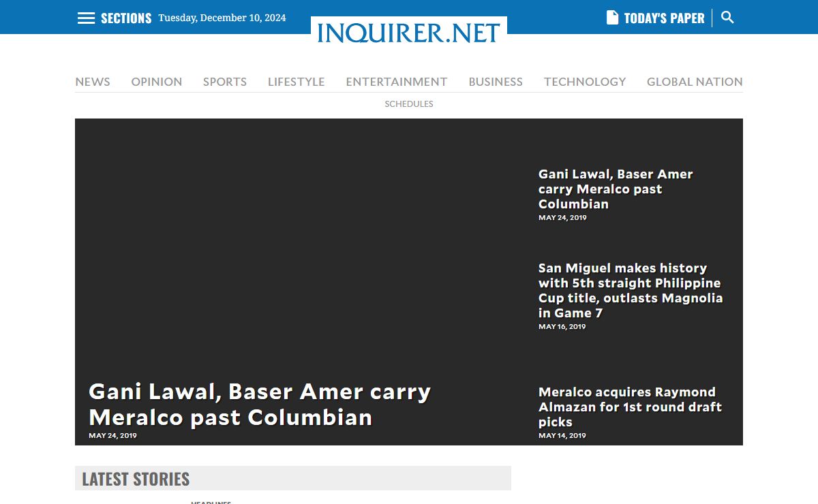The height and width of the screenshot is (504, 818).
Task: Read San Miguel makes history story
Action: click(x=631, y=290)
